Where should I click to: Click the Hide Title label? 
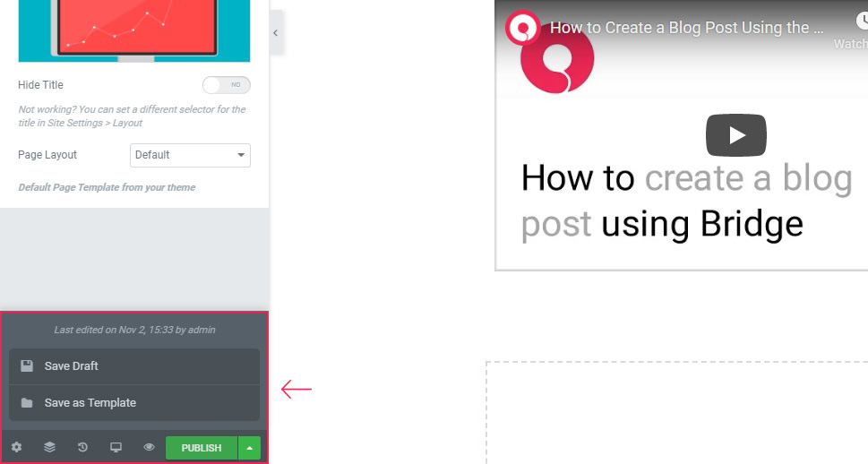[x=40, y=85]
